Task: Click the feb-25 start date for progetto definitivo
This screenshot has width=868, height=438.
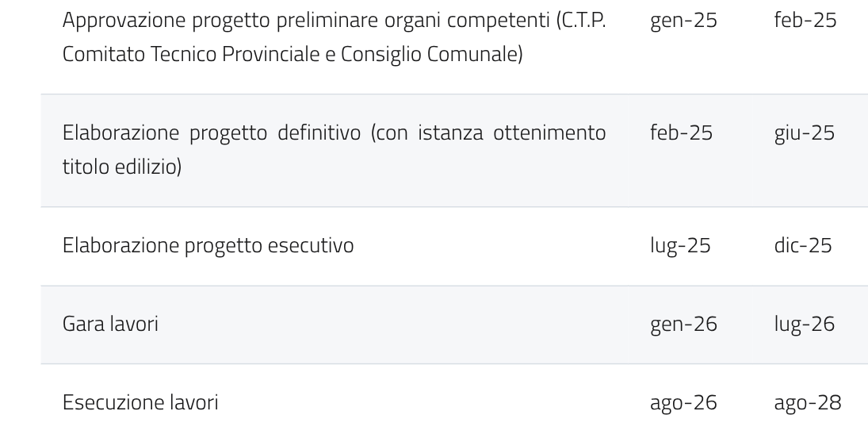Action: pos(681,133)
